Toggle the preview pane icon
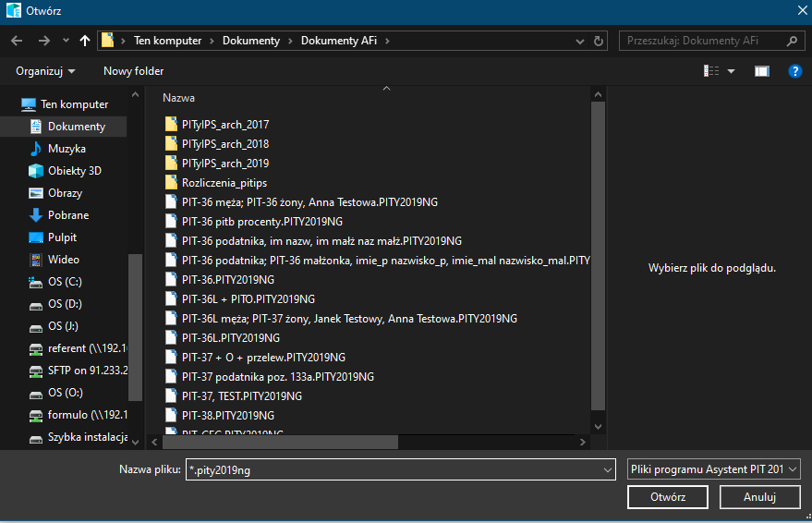Screen dimensions: 812x523 [761, 71]
